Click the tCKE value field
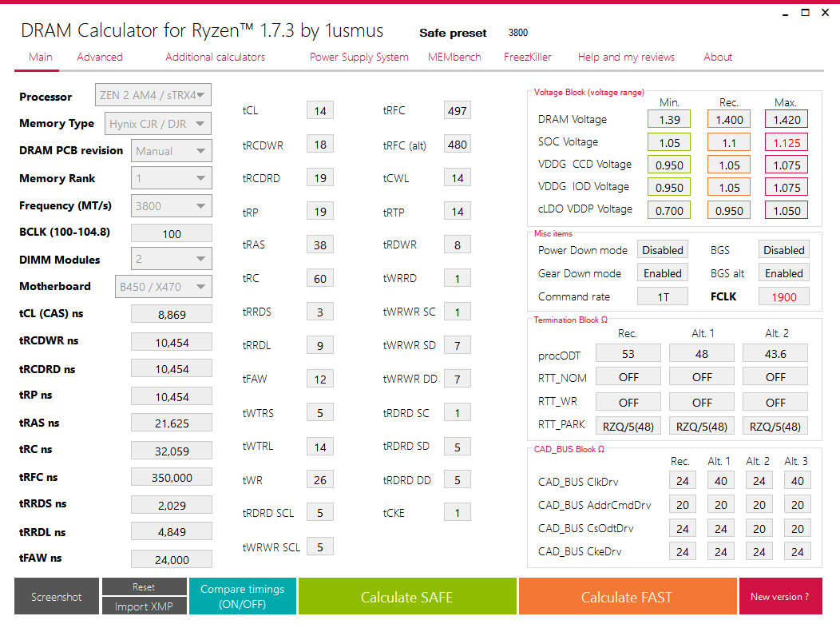This screenshot has height=632, width=840. (x=457, y=512)
